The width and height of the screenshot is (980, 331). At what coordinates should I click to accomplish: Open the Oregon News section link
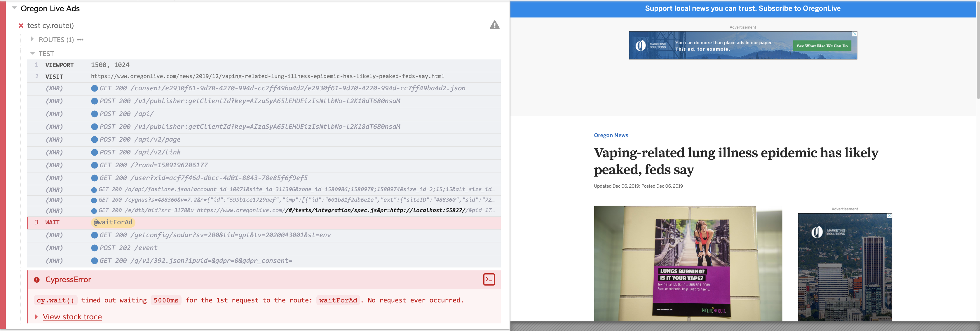[611, 135]
